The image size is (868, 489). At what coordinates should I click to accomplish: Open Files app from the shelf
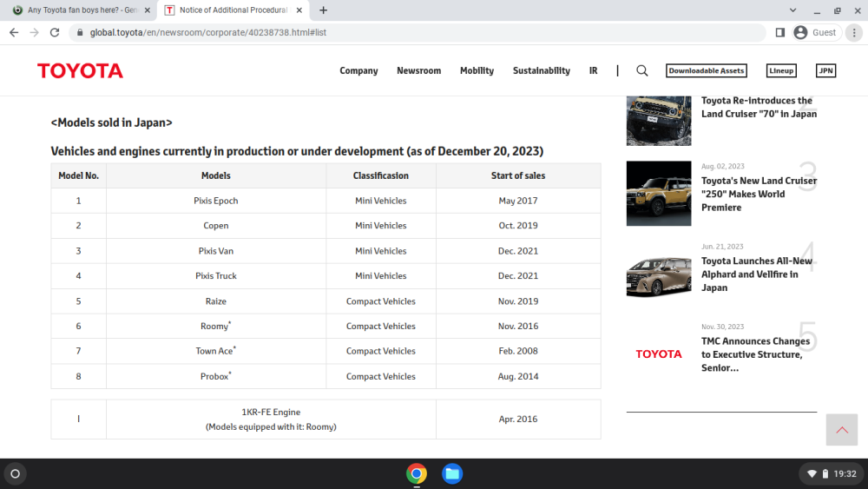[452, 473]
